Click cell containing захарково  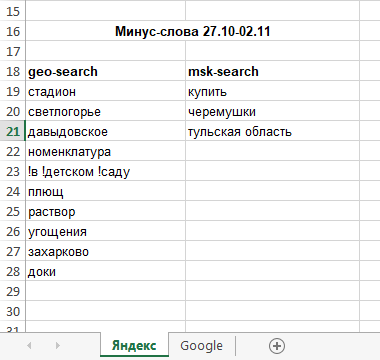[x=106, y=251]
